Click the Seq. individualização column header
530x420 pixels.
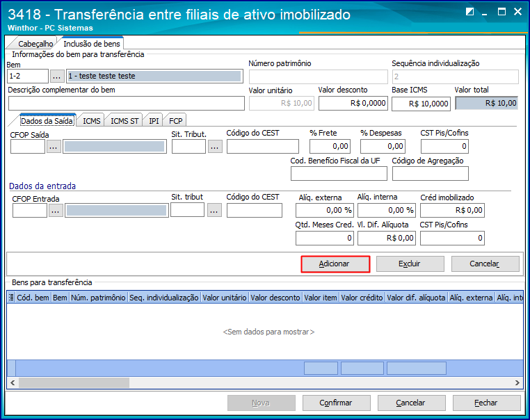[164, 298]
